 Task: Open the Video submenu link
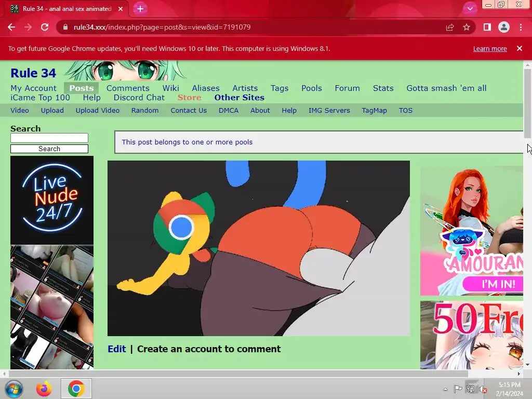coord(20,111)
